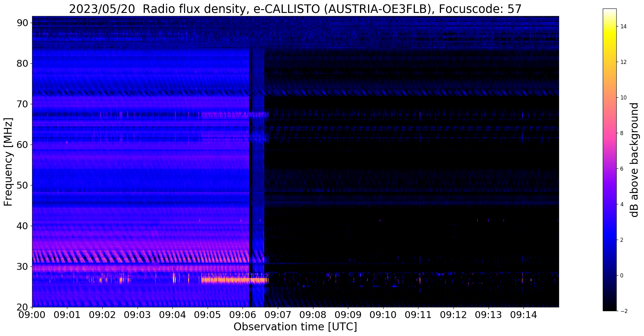Click the colorbar tick label 2
Image resolution: width=644 pixels, height=336 pixels.
622,240
